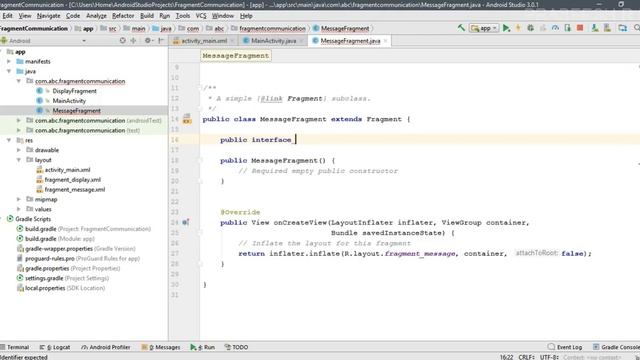Collapse the java folder

9,71
